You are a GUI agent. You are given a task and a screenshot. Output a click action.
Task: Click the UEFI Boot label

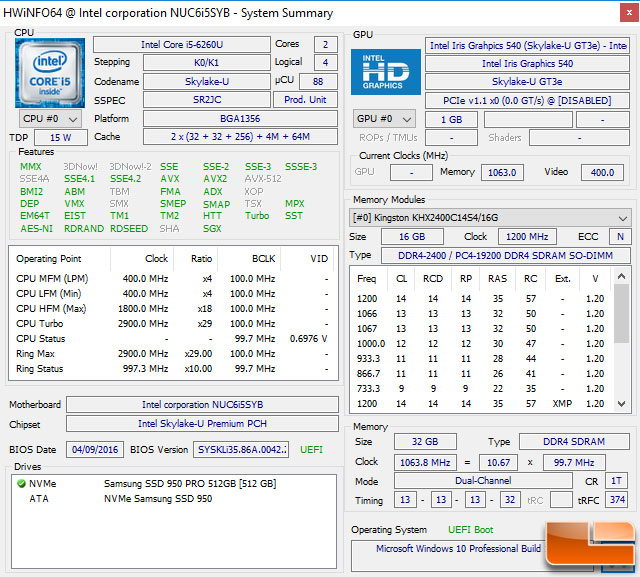coord(471,530)
